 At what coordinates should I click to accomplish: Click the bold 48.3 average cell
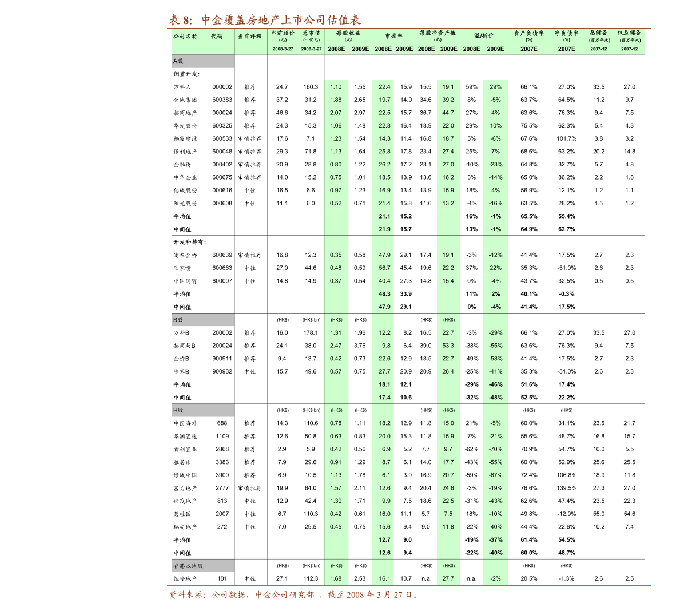[384, 294]
